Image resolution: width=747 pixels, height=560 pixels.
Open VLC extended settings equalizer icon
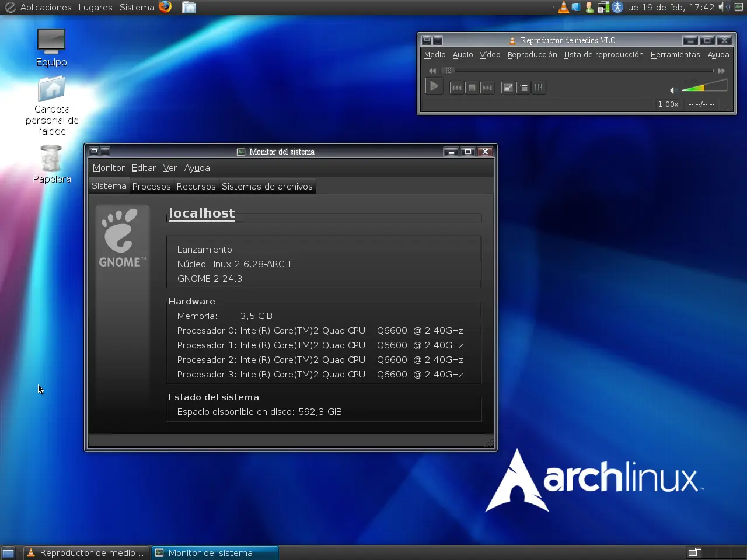coord(539,88)
